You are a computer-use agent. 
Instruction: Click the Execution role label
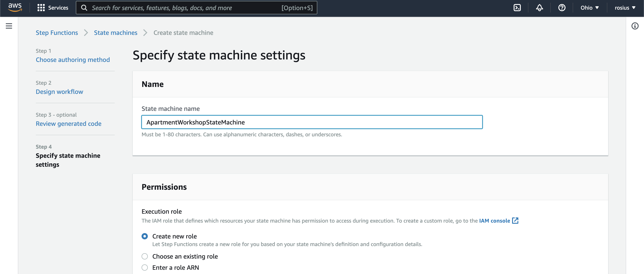coord(161,211)
